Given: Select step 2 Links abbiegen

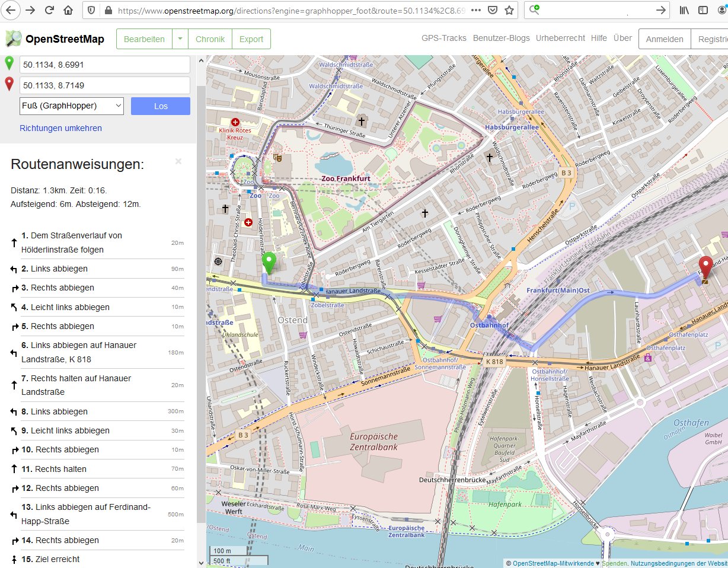Looking at the screenshot, I should click(x=98, y=269).
